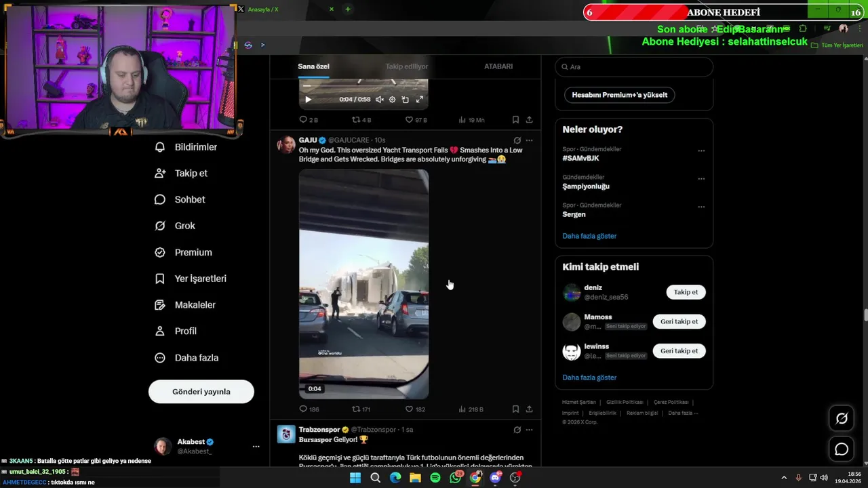Click the page vertical scrollbar thumb
This screenshot has height=488, width=868.
tap(865, 315)
